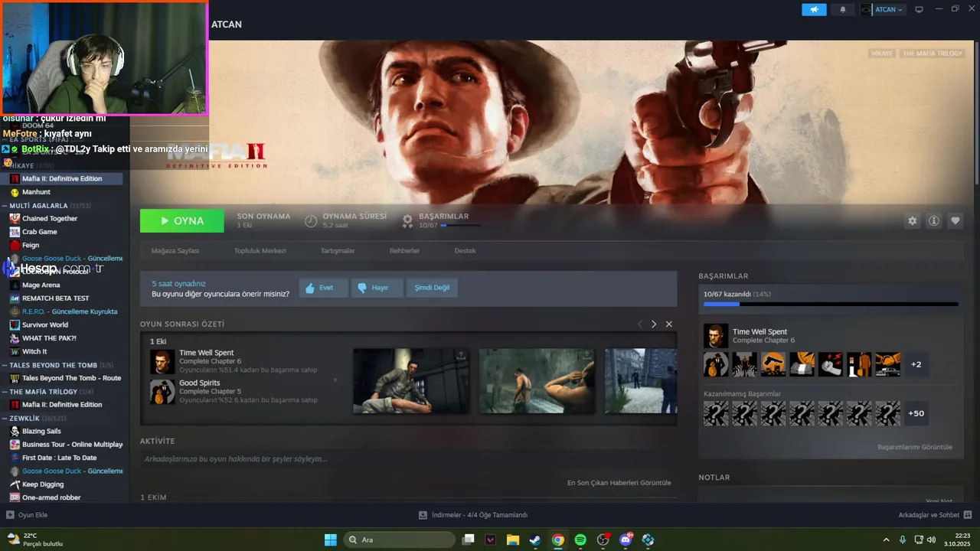
Task: Click Oyun Ekle at bottom left
Action: click(x=27, y=515)
